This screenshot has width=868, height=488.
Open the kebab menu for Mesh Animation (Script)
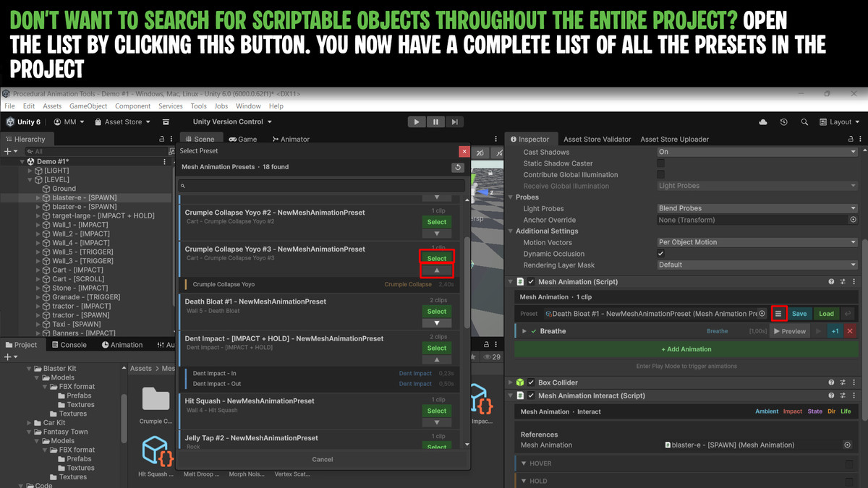pyautogui.click(x=854, y=282)
